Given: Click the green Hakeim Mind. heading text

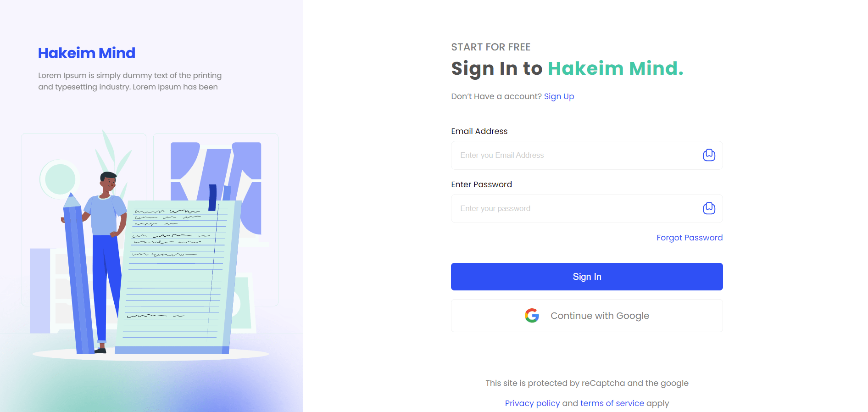Looking at the screenshot, I should [615, 68].
